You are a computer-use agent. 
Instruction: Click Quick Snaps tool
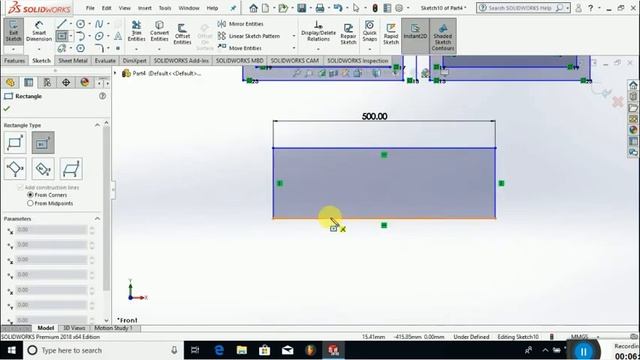(x=369, y=31)
